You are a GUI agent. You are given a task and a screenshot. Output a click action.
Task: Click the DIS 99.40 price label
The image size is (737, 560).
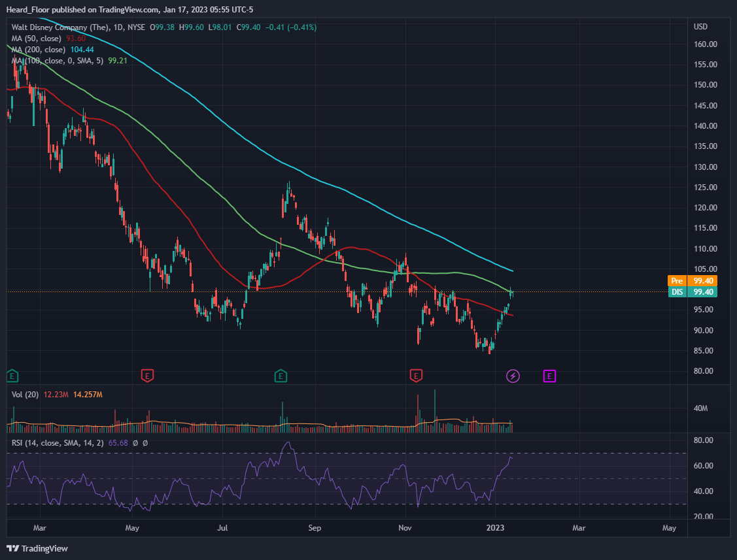click(x=692, y=291)
